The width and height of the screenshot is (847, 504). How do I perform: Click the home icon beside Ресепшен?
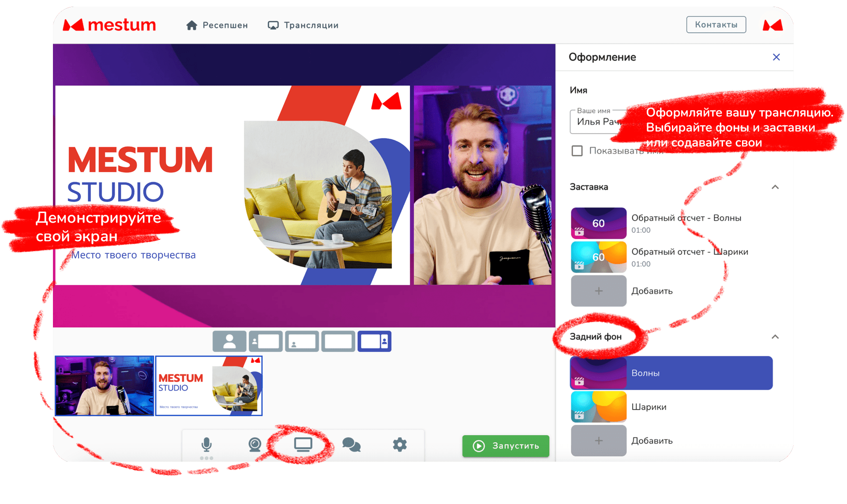[191, 26]
